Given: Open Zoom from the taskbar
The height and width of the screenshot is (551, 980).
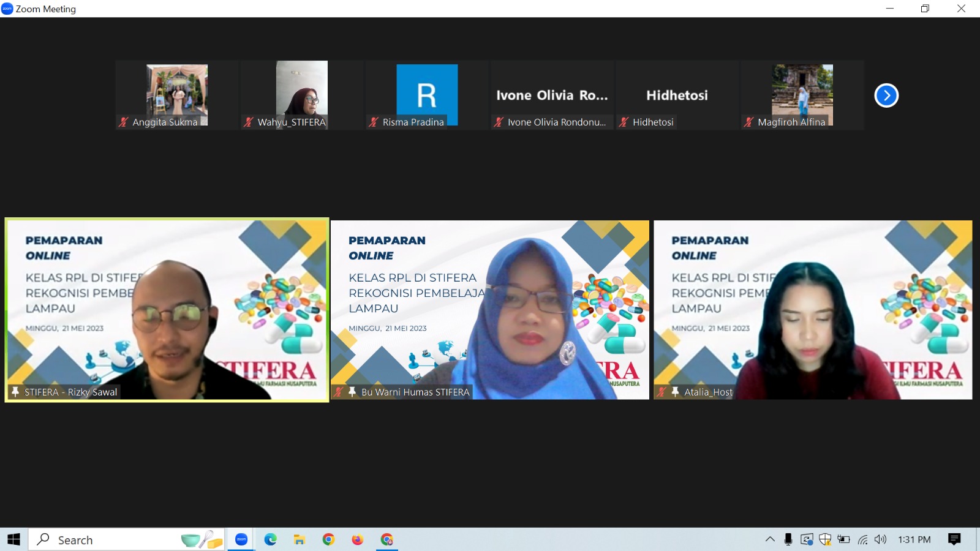Looking at the screenshot, I should point(241,539).
